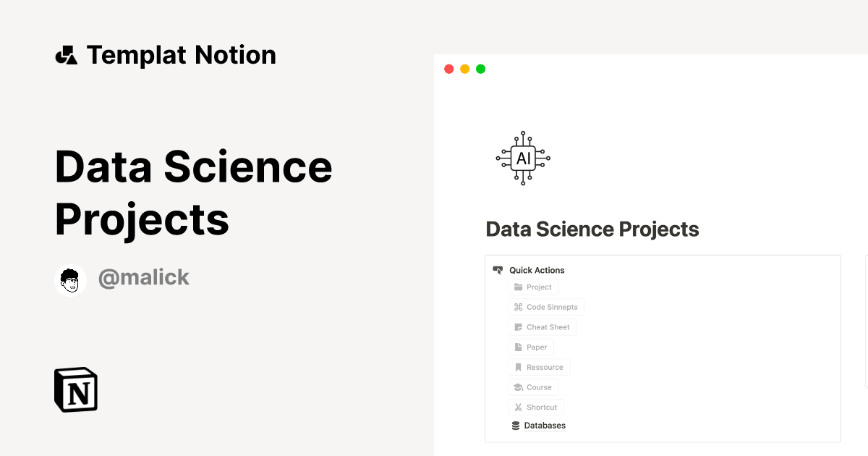Select the Course graduation-cap icon
Viewport: 868px width, 456px height.
516,387
